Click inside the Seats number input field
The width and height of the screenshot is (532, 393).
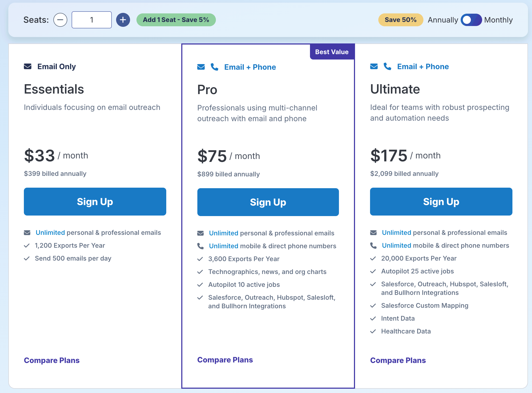coord(91,20)
